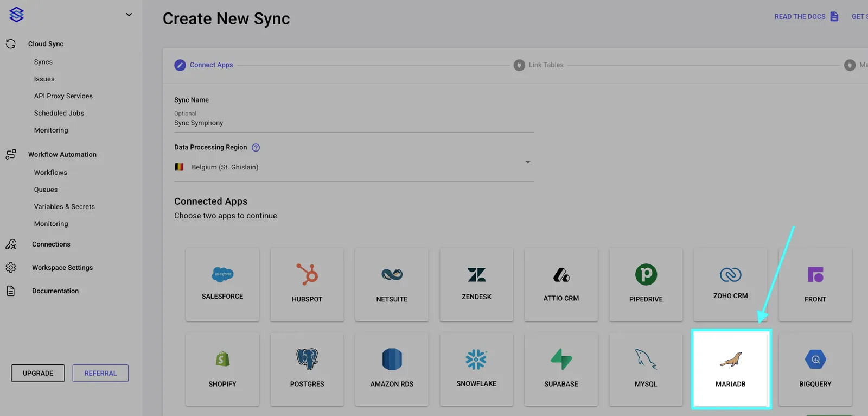Choose the Snowflake app card
The height and width of the screenshot is (416, 868).
pos(476,369)
